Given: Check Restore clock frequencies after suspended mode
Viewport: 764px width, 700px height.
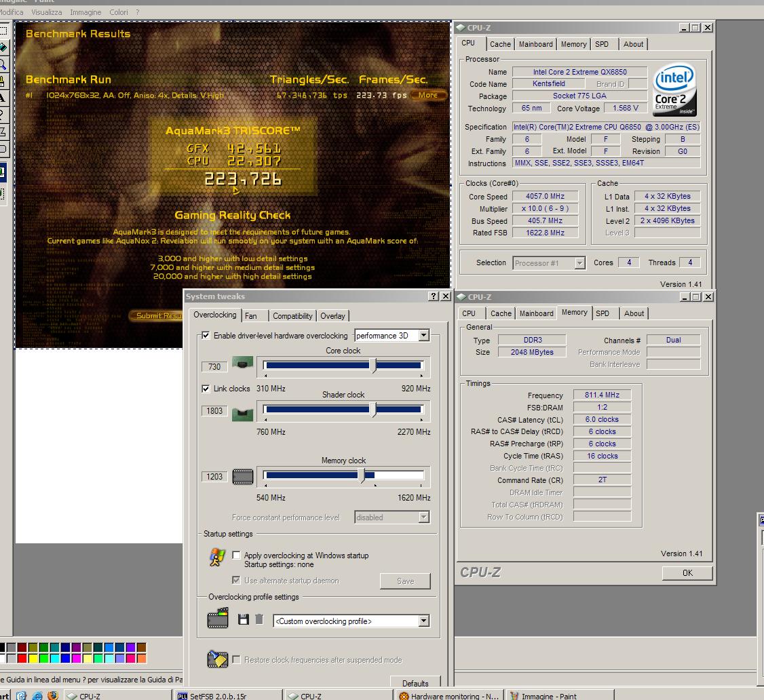Looking at the screenshot, I should pos(236,659).
